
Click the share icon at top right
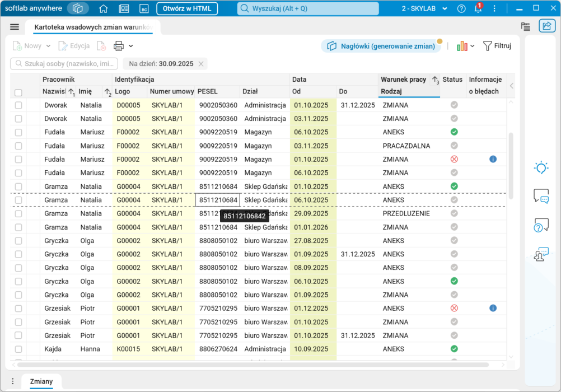pyautogui.click(x=546, y=26)
